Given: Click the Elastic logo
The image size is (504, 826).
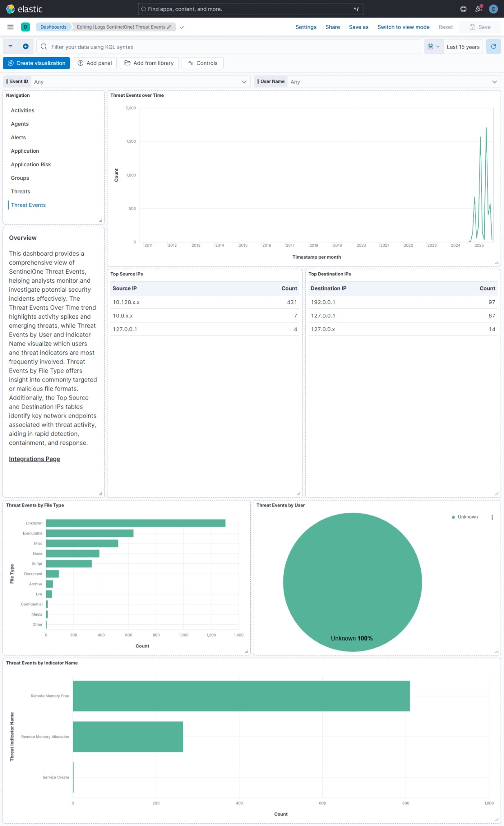Looking at the screenshot, I should point(24,9).
